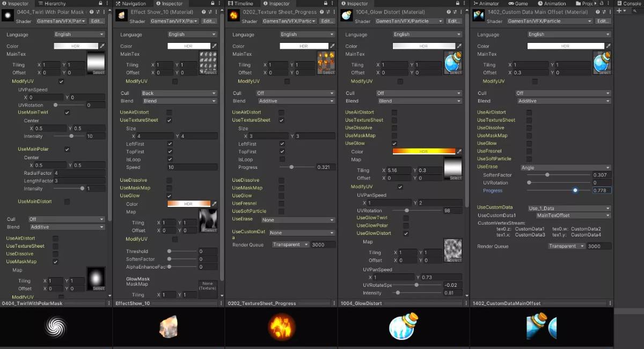Click the Speed input field showing 10

[193, 168]
